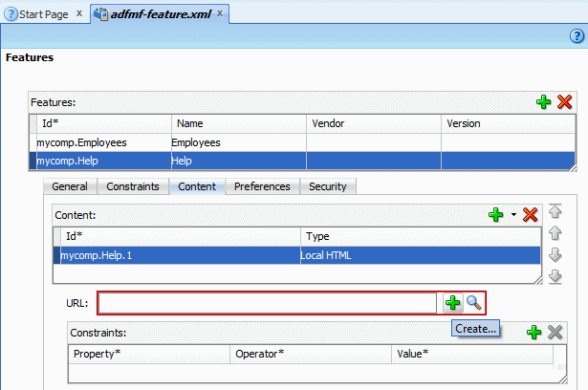Select the Content tab
The width and height of the screenshot is (588, 390).
tap(197, 186)
